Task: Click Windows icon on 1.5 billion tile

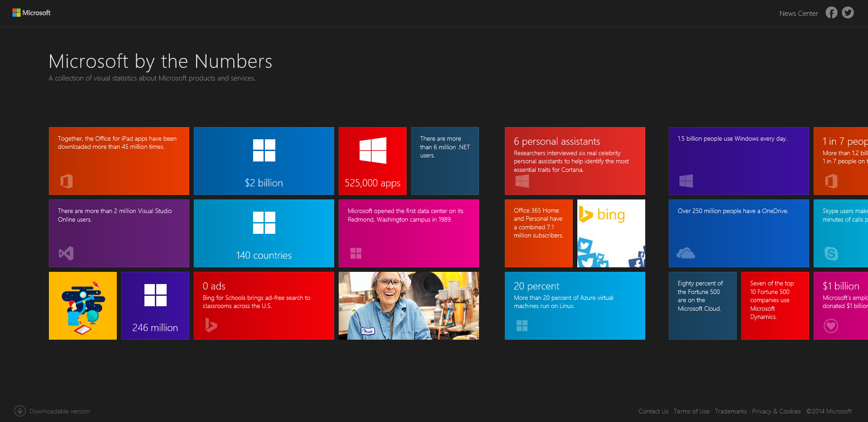Action: (686, 181)
